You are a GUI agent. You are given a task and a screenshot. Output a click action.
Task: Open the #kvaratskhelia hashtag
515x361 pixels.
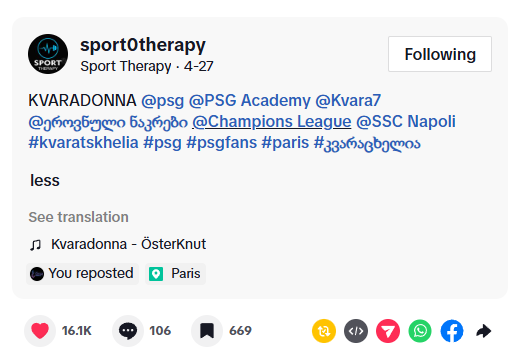pos(83,143)
